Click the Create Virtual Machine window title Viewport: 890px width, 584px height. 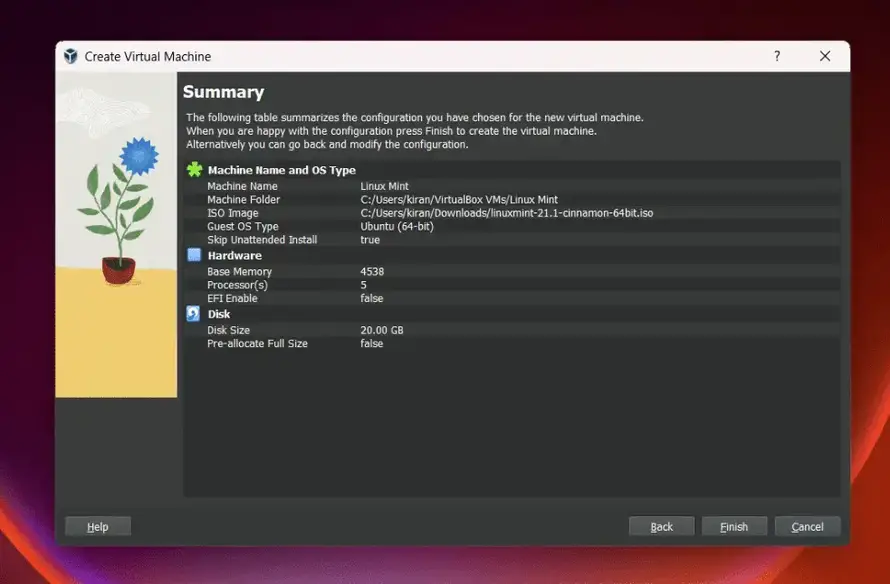pos(148,57)
